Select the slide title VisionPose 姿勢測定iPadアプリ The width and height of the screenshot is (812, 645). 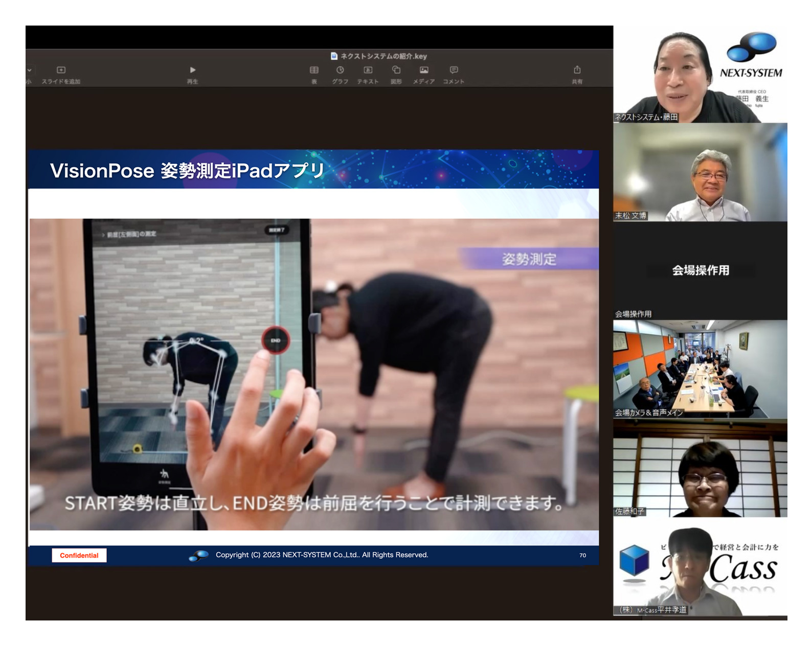pos(187,171)
